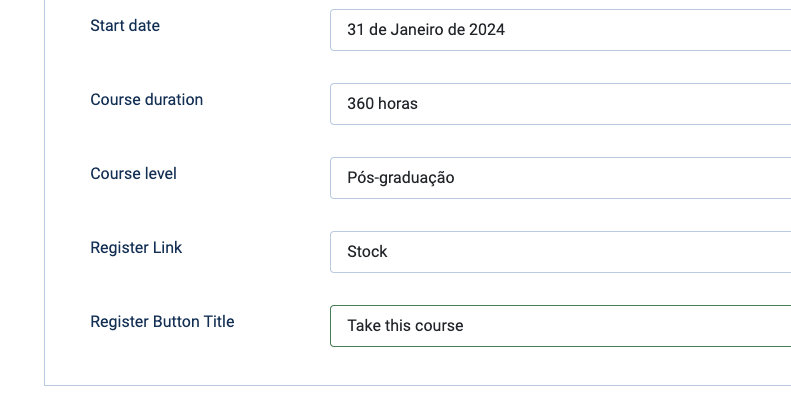The height and width of the screenshot is (414, 791).
Task: Click the "Course duration" label
Action: point(146,100)
